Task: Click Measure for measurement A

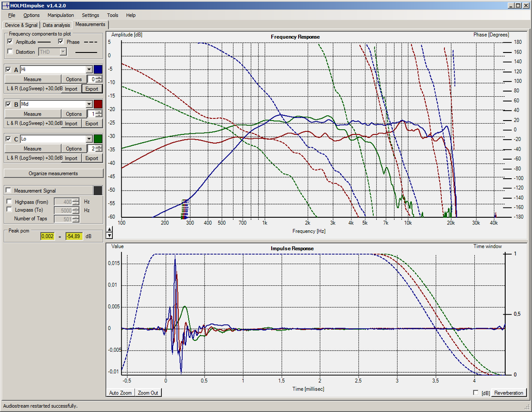Action: coord(32,79)
